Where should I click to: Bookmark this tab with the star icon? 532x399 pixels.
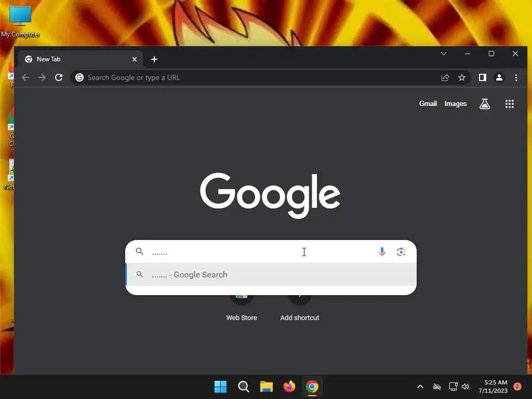coord(462,77)
